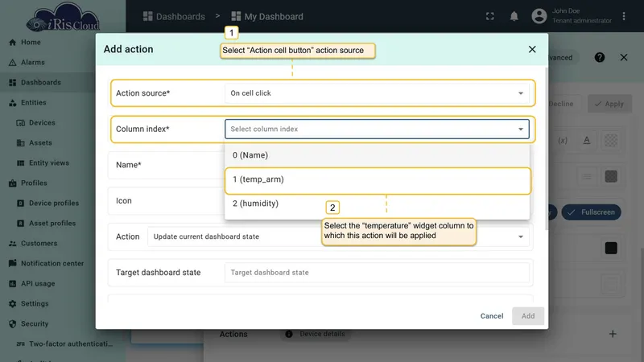Click the dialog vertical scrollbar
Screen dimensions: 644x362
[x=547, y=150]
